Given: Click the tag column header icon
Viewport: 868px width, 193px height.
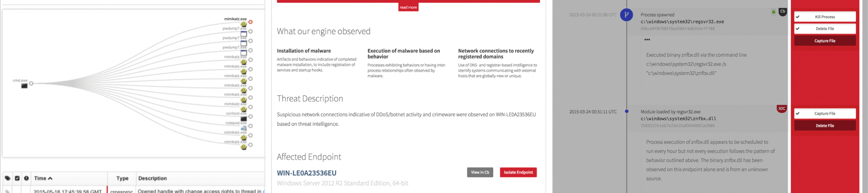Looking at the screenshot, I should [8, 178].
